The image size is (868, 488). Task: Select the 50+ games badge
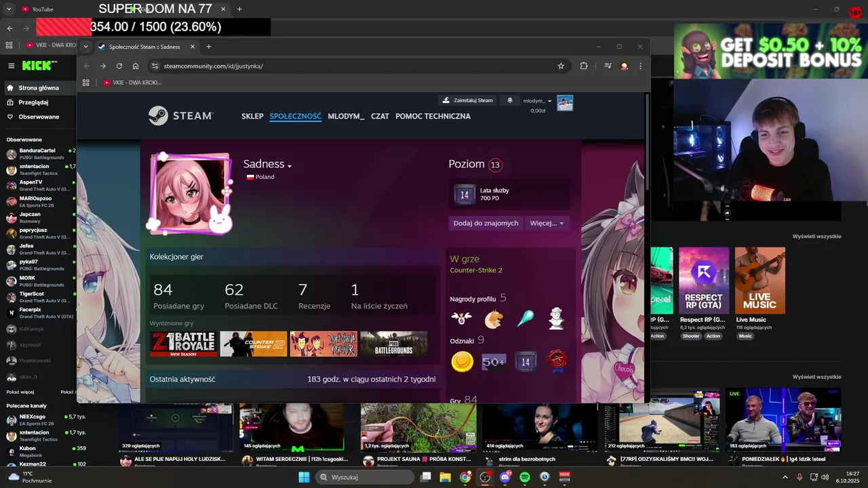pyautogui.click(x=494, y=362)
